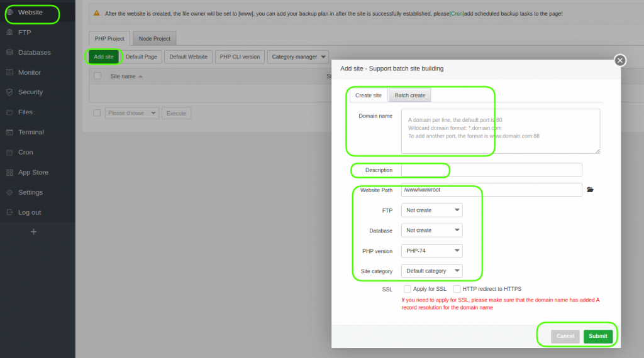Click the Terminal sidebar icon
This screenshot has width=644, height=358.
coord(9,132)
